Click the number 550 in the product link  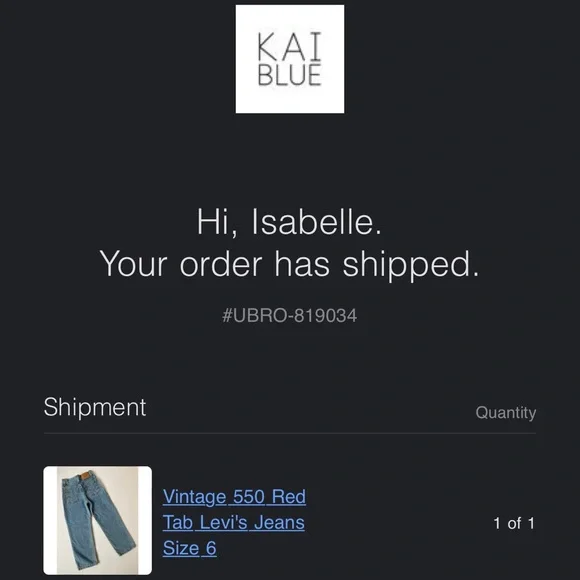coord(249,496)
